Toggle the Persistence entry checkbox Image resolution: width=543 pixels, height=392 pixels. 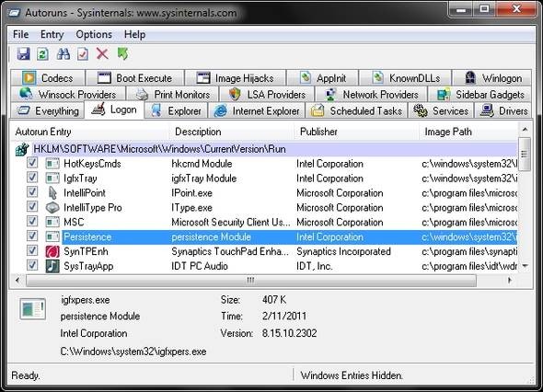[32, 236]
